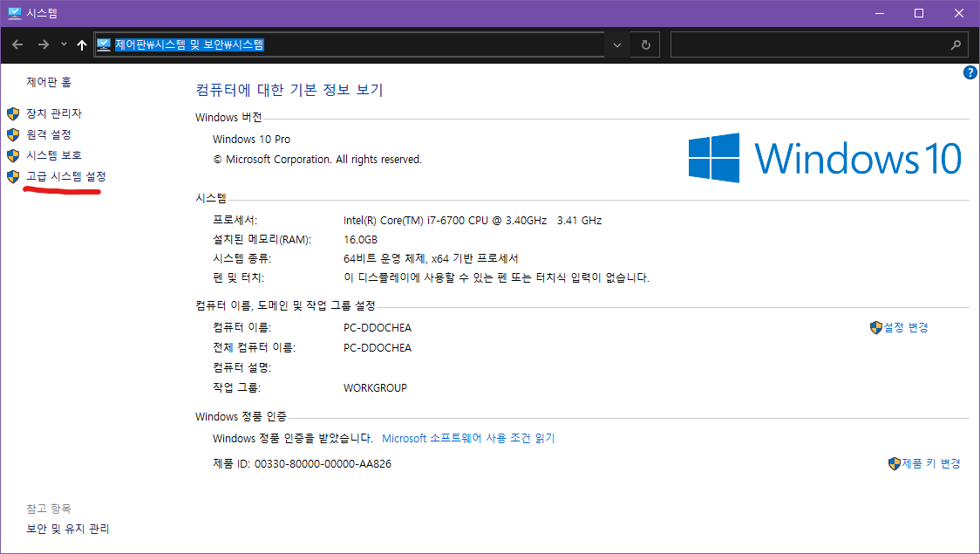
Task: Click the processor value Intel Core i7-6700
Action: pyautogui.click(x=473, y=220)
